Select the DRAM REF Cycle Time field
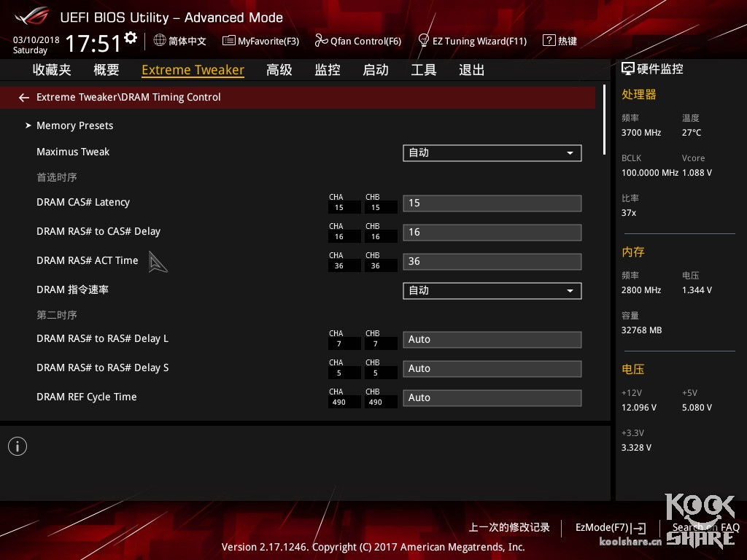 tap(492, 397)
